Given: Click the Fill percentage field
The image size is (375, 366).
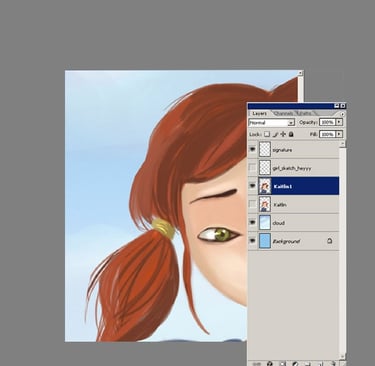Looking at the screenshot, I should (327, 134).
